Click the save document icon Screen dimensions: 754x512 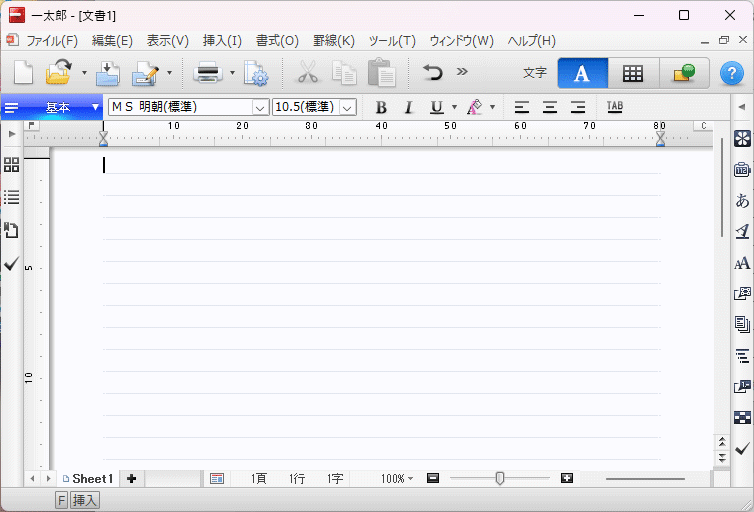108,72
